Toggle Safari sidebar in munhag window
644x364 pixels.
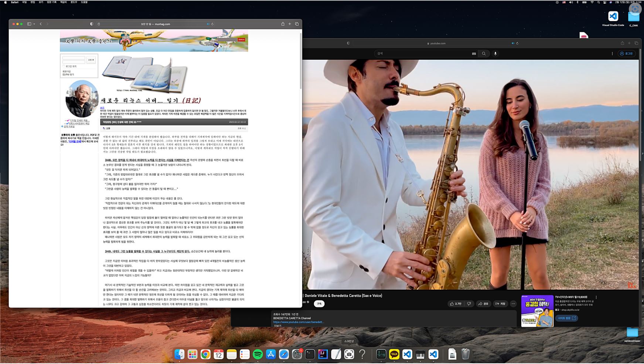coord(29,24)
